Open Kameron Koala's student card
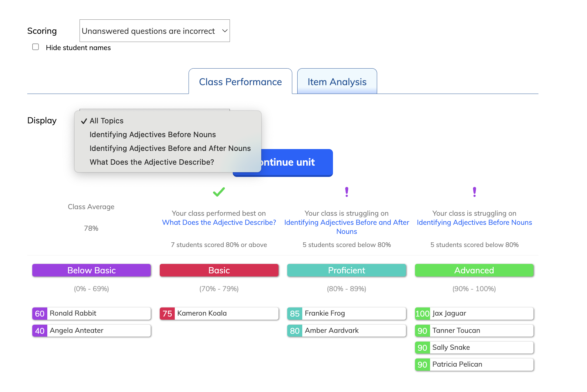Image resolution: width=587 pixels, height=392 pixels. [x=219, y=313]
